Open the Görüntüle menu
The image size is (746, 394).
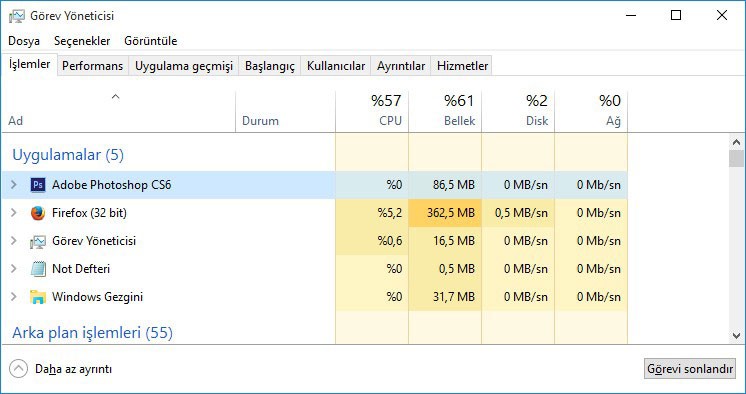pos(150,41)
